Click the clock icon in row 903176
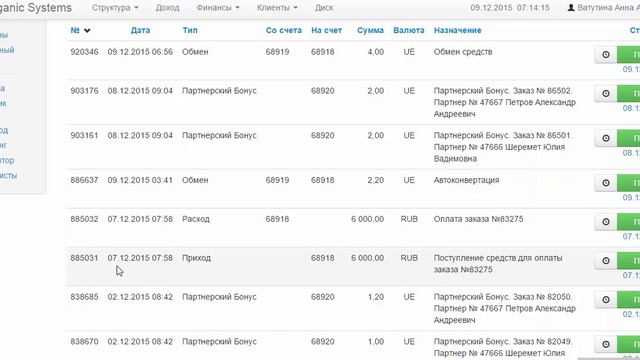Screen dimensions: 640x360 tap(606, 93)
